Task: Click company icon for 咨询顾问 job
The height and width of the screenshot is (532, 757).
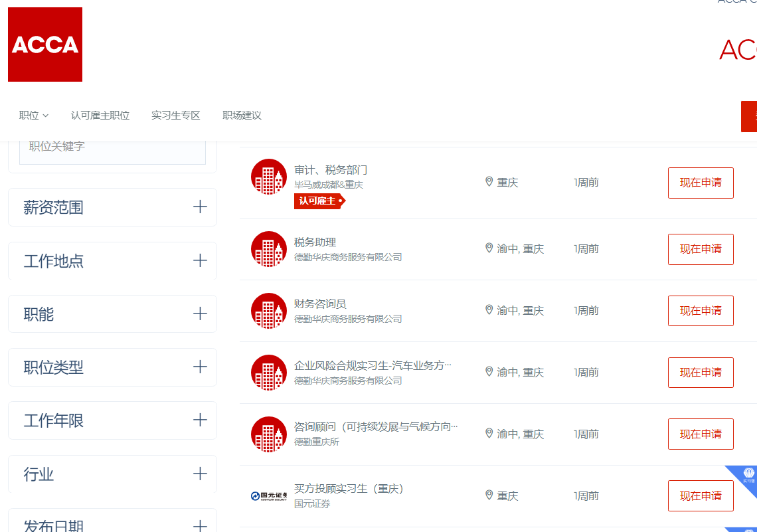Action: [x=269, y=434]
